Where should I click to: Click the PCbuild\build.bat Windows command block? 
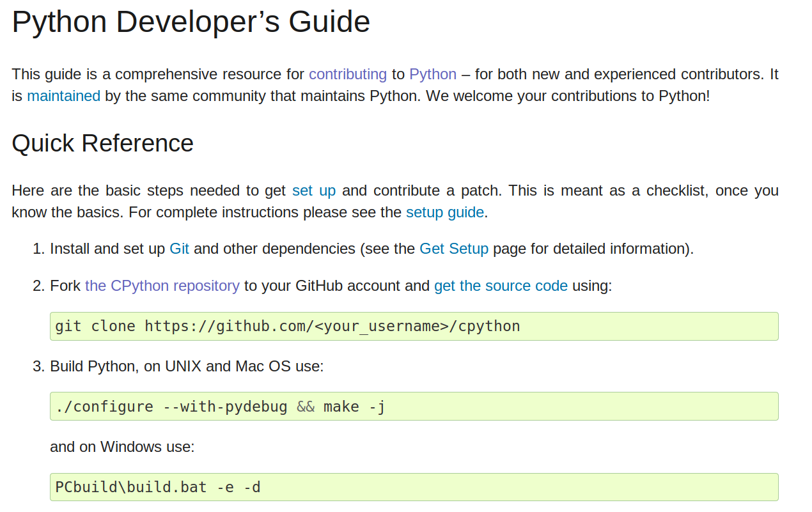click(x=157, y=487)
